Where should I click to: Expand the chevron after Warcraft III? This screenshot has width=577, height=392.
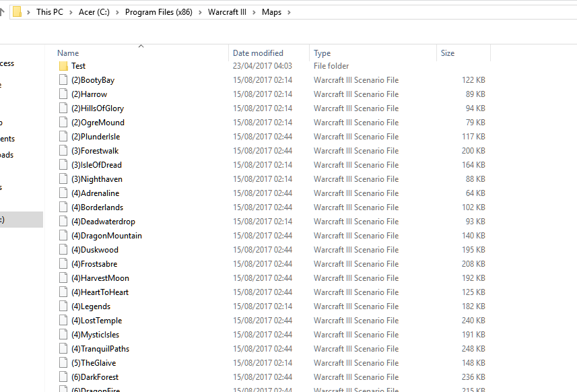254,12
